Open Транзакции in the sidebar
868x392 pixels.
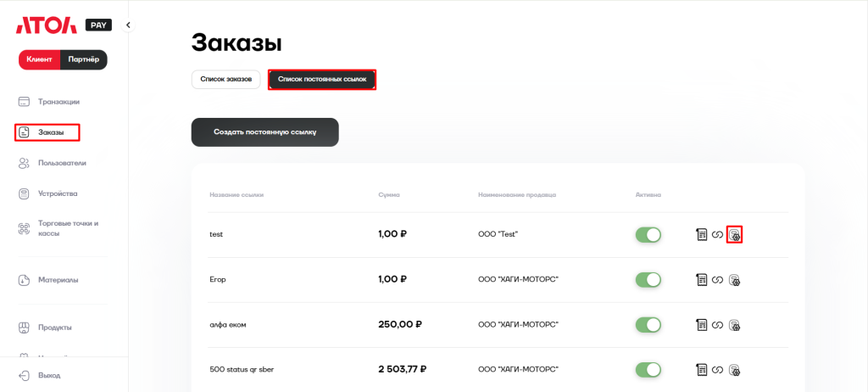(58, 102)
